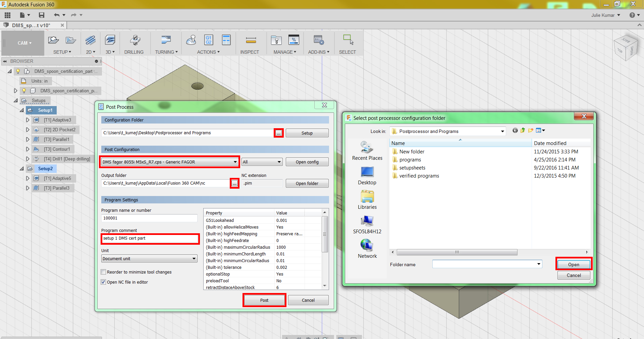This screenshot has height=339, width=644.
Task: Click the Redo arrow icon
Action: [x=74, y=15]
